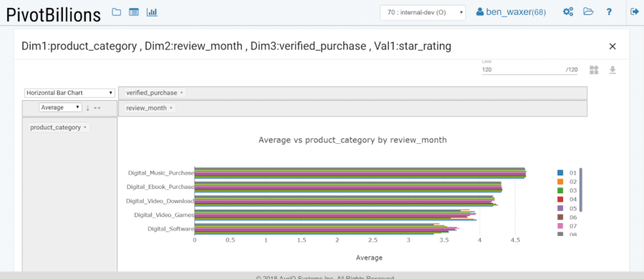Toggle sort order down arrow

click(x=87, y=107)
